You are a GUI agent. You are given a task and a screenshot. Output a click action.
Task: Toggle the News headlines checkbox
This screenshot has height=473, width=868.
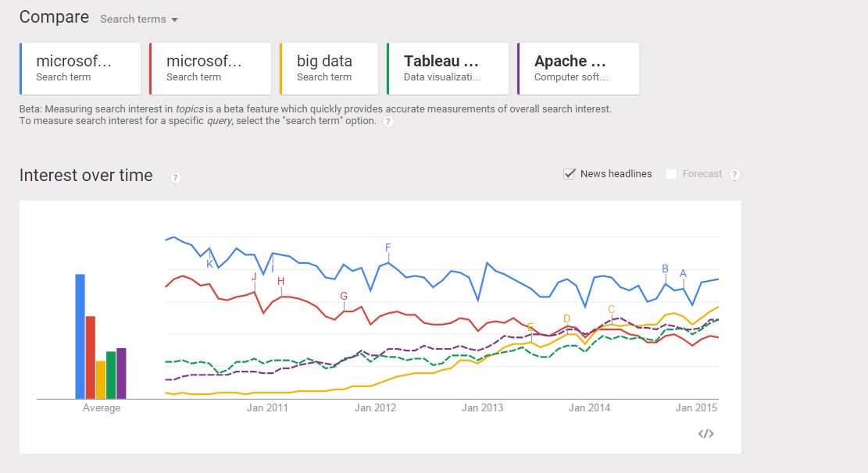[570, 174]
